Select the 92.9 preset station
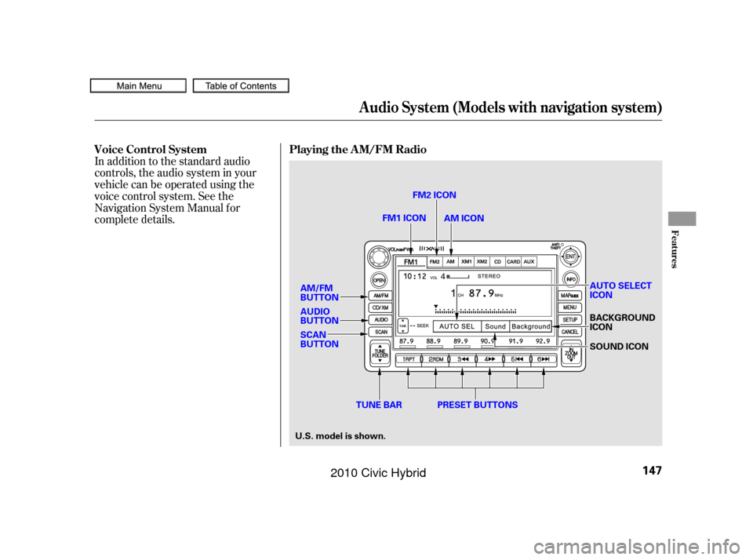Screen dimensions: 753x560 pyautogui.click(x=543, y=341)
